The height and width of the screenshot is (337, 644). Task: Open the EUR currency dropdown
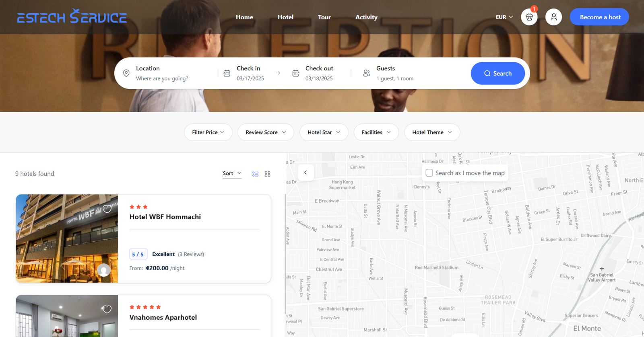click(x=504, y=17)
